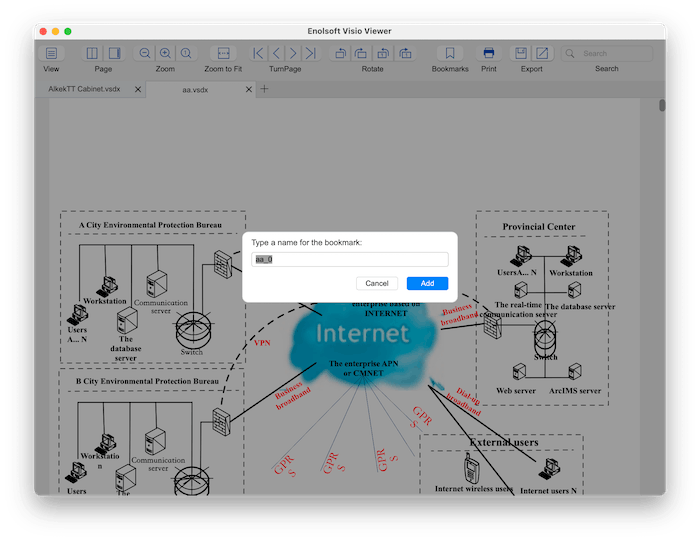700x541 pixels.
Task: Open the Bookmarks toolbar icon
Action: pyautogui.click(x=450, y=53)
